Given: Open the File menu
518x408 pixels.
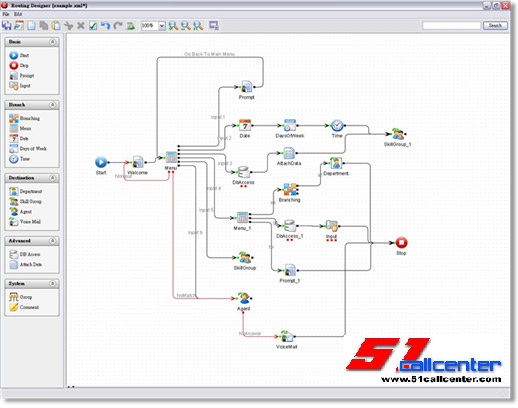Looking at the screenshot, I should (6, 14).
